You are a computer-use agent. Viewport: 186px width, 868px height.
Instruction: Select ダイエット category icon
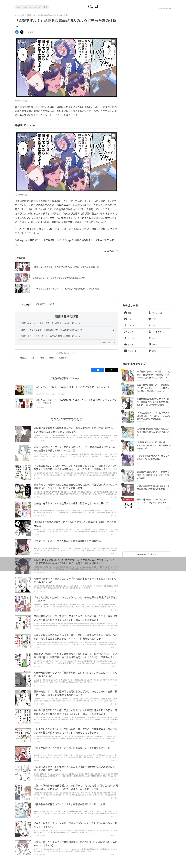(125, 351)
